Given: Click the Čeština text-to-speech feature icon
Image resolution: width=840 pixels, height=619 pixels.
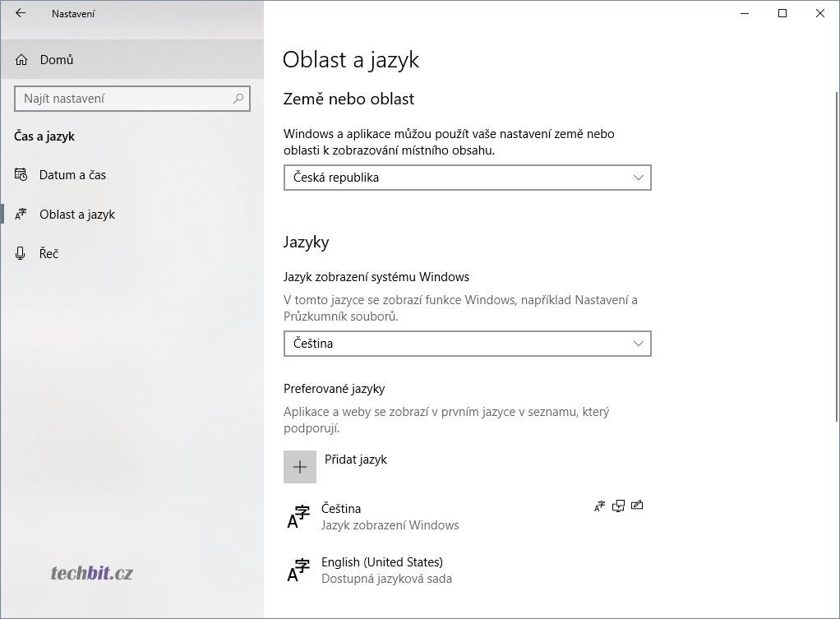Looking at the screenshot, I should pos(618,506).
